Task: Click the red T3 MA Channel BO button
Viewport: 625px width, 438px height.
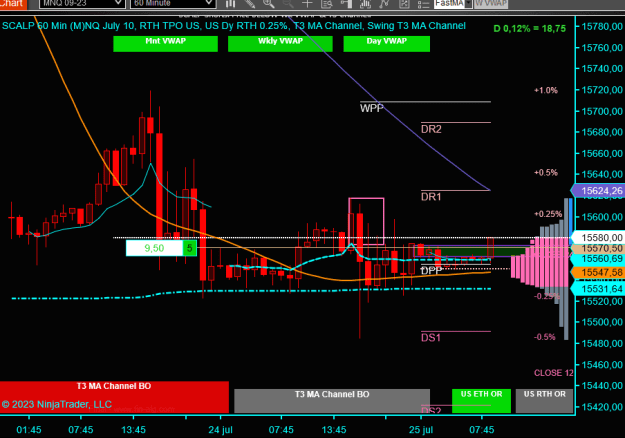Action: [114, 397]
